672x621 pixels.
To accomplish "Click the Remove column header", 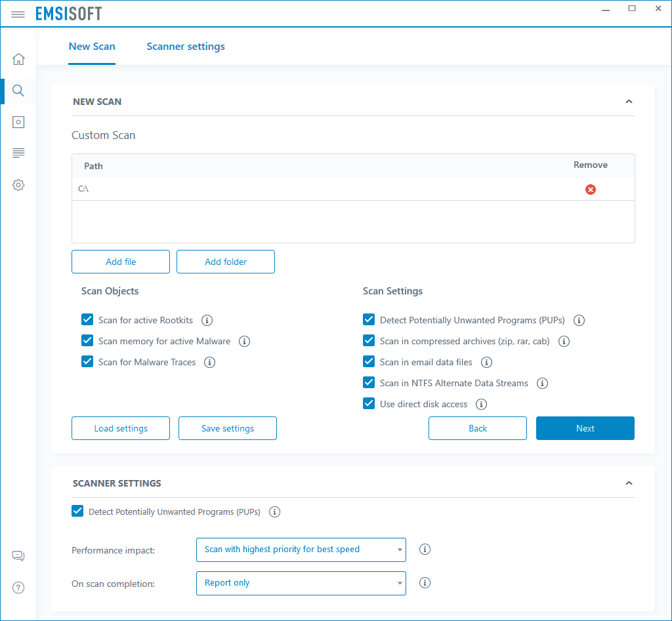I will tap(591, 165).
